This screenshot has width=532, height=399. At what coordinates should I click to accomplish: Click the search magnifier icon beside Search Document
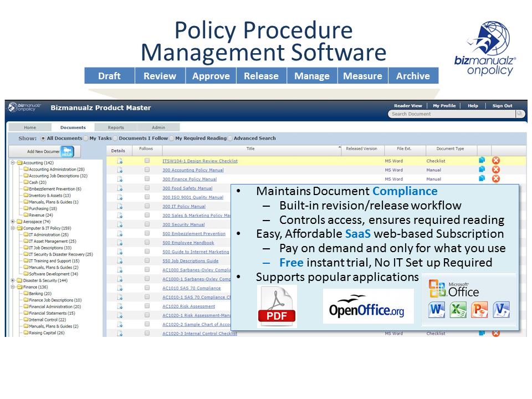pos(519,114)
